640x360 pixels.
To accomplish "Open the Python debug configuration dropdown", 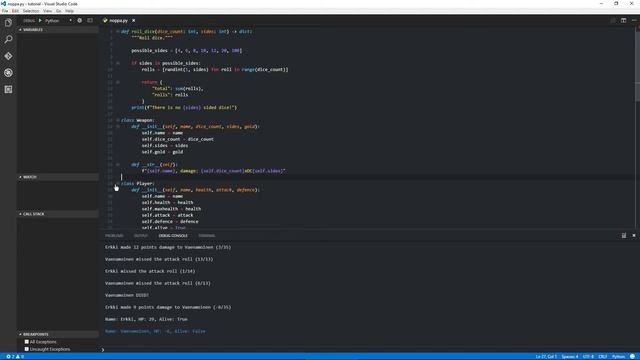I will click(x=58, y=20).
